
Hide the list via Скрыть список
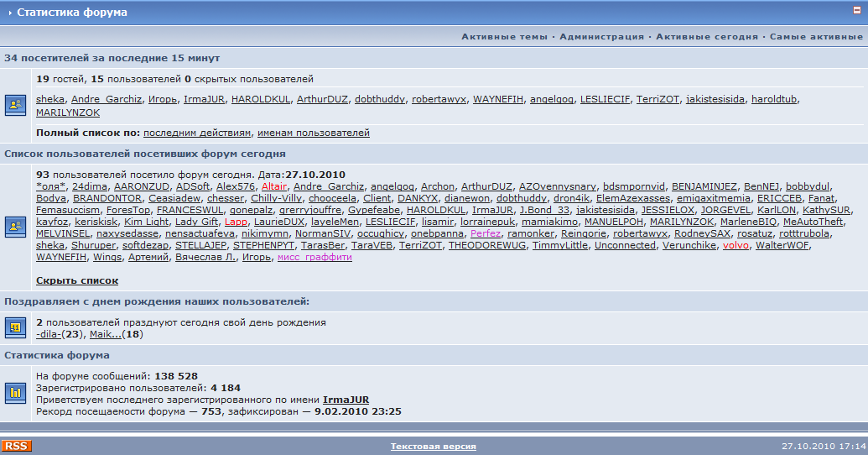pos(77,280)
